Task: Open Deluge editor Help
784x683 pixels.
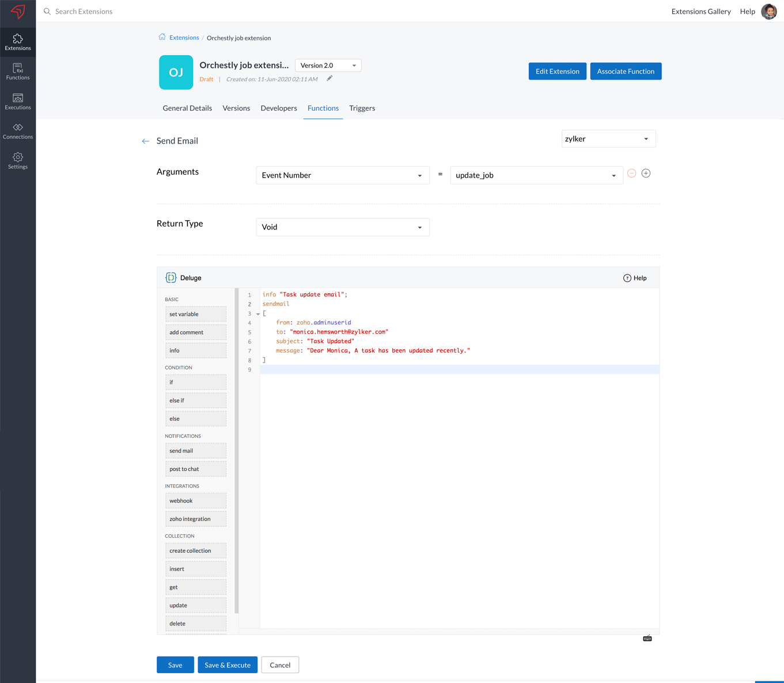Action: [635, 278]
